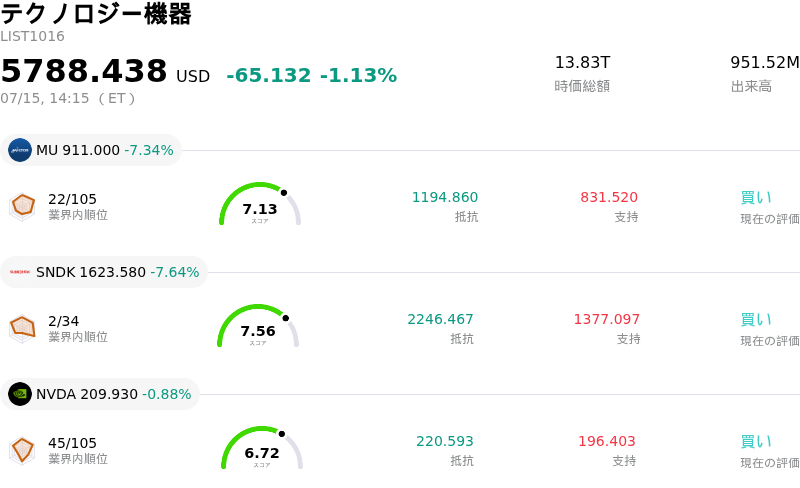Select SNDK resistance value 2246.467
Image resolution: width=800 pixels, height=488 pixels.
point(440,319)
